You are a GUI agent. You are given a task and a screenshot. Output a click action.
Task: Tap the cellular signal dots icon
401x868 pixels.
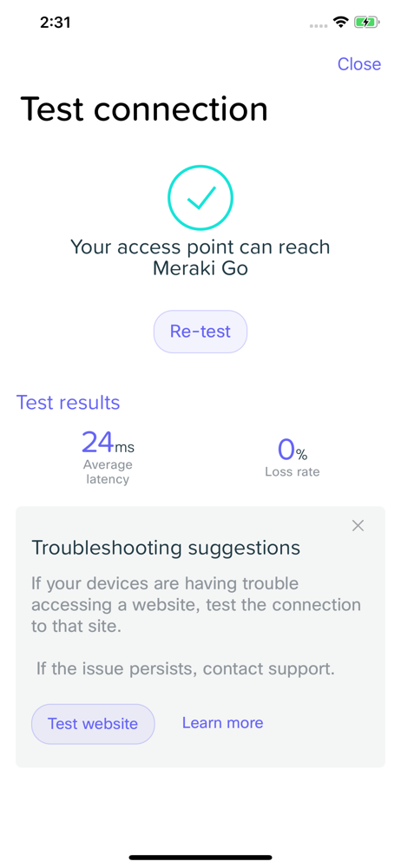click(x=319, y=25)
